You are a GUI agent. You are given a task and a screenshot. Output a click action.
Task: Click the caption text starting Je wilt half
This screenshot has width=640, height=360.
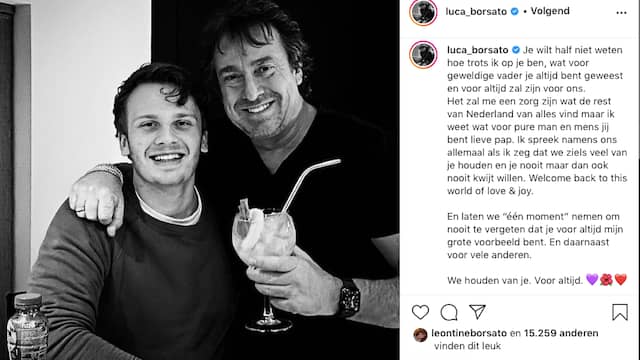click(537, 120)
